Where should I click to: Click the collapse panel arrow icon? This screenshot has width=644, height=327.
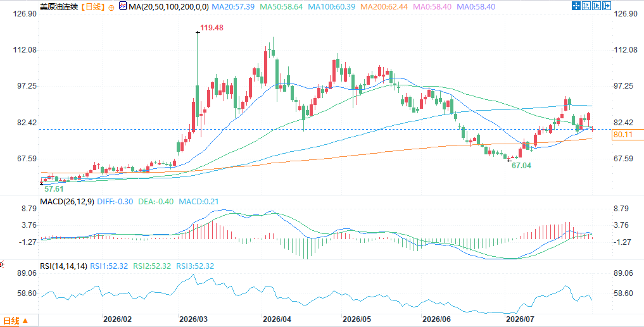click(x=607, y=6)
